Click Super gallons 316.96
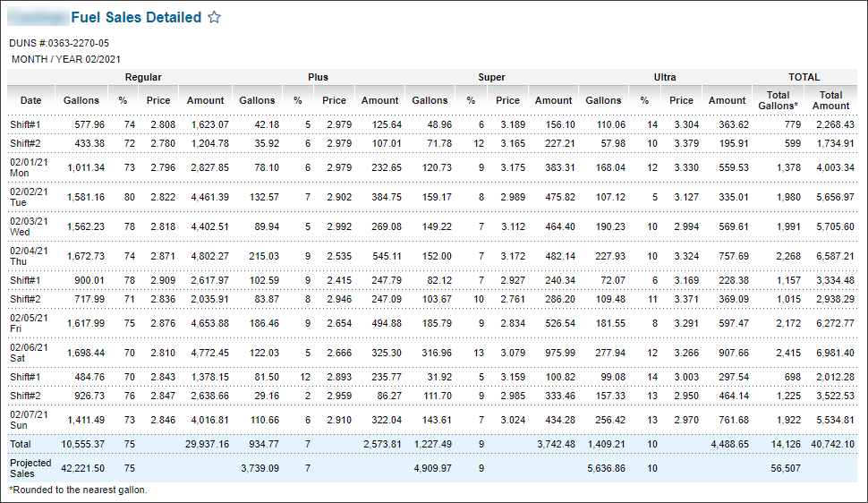The image size is (868, 503). tap(437, 353)
